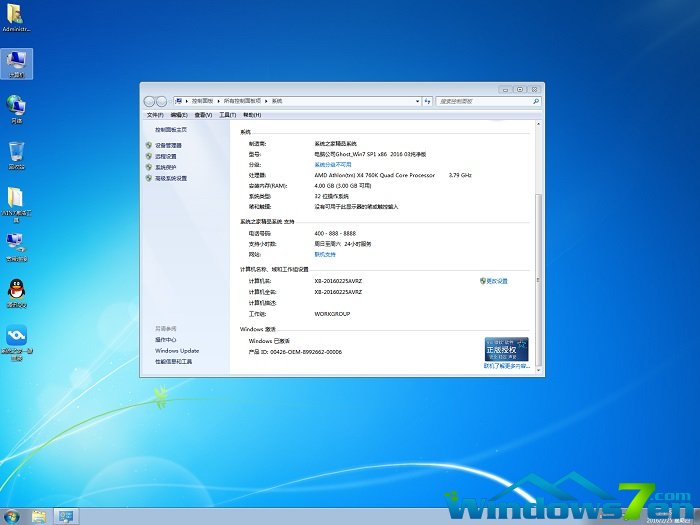700x525 pixels.
Task: Select the Computer desktop icon
Action: coord(17,62)
